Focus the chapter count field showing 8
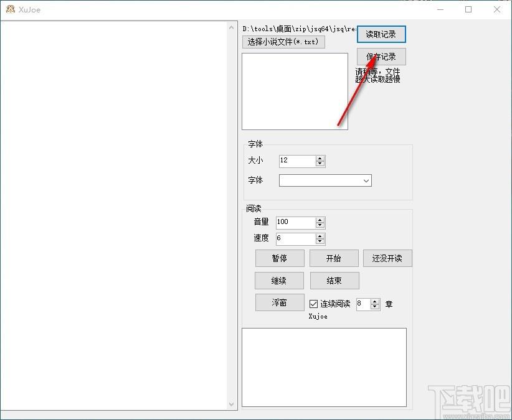This screenshot has width=512, height=420. (363, 304)
